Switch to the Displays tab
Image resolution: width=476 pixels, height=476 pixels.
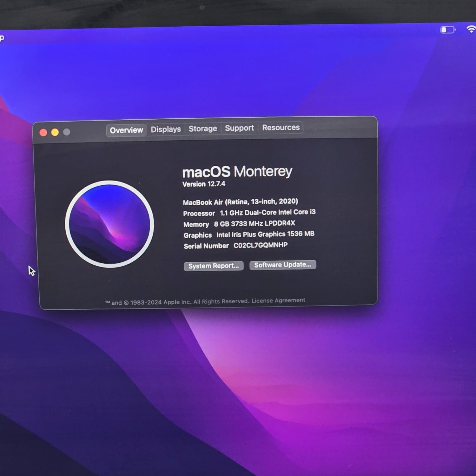(166, 129)
